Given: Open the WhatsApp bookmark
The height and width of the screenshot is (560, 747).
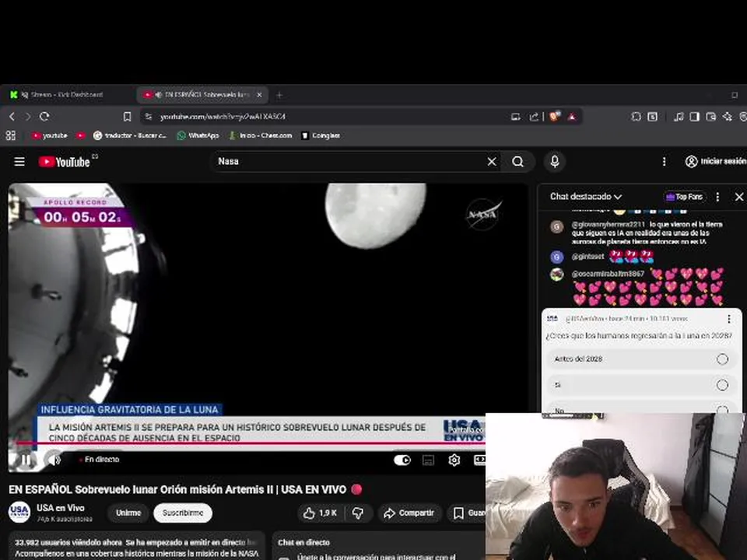Looking at the screenshot, I should tap(198, 135).
